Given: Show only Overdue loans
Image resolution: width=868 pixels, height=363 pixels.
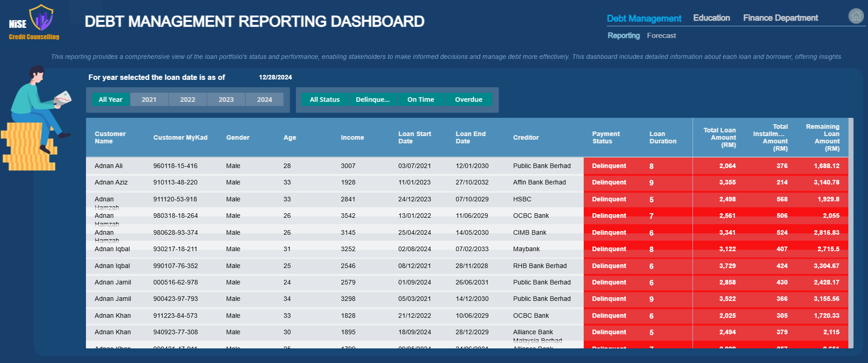Looking at the screenshot, I should coord(469,100).
